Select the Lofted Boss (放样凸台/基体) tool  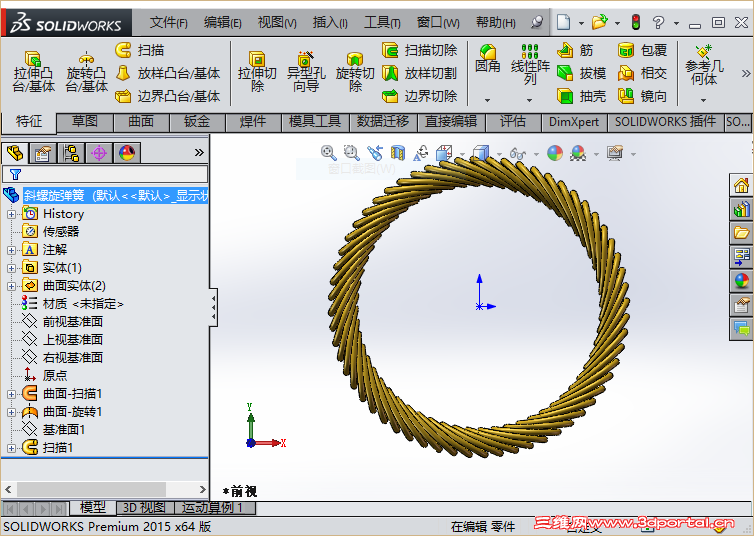(x=168, y=73)
